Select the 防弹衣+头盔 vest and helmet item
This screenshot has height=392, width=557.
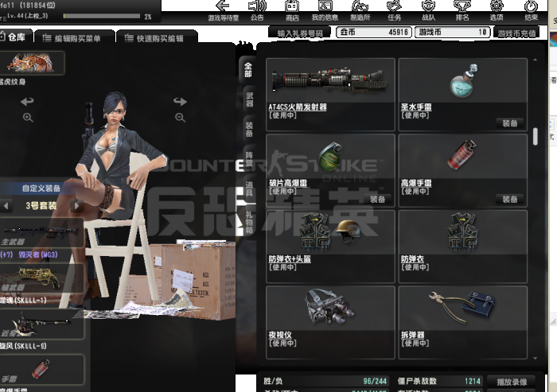[x=330, y=246]
